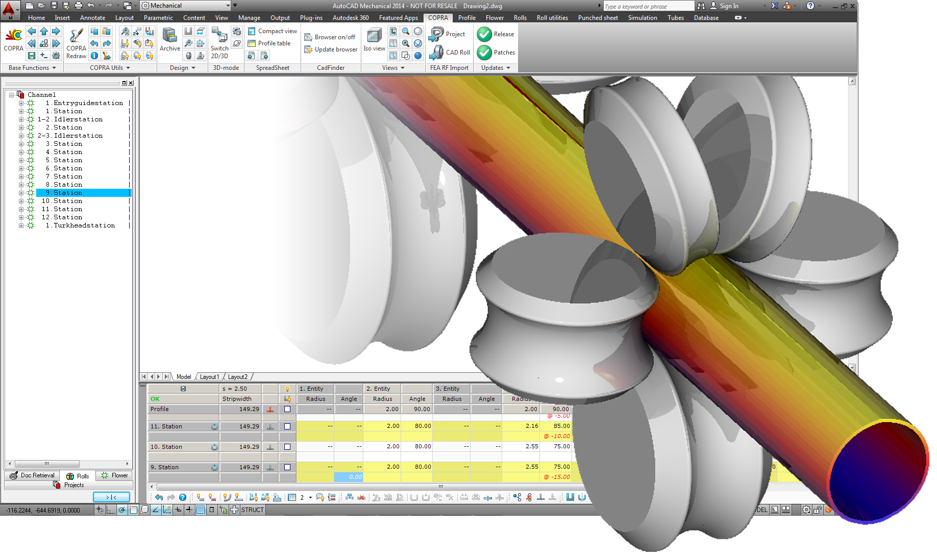Screen dimensions: 937x560
Task: Open the Archive cabinet icon
Action: pos(169,35)
